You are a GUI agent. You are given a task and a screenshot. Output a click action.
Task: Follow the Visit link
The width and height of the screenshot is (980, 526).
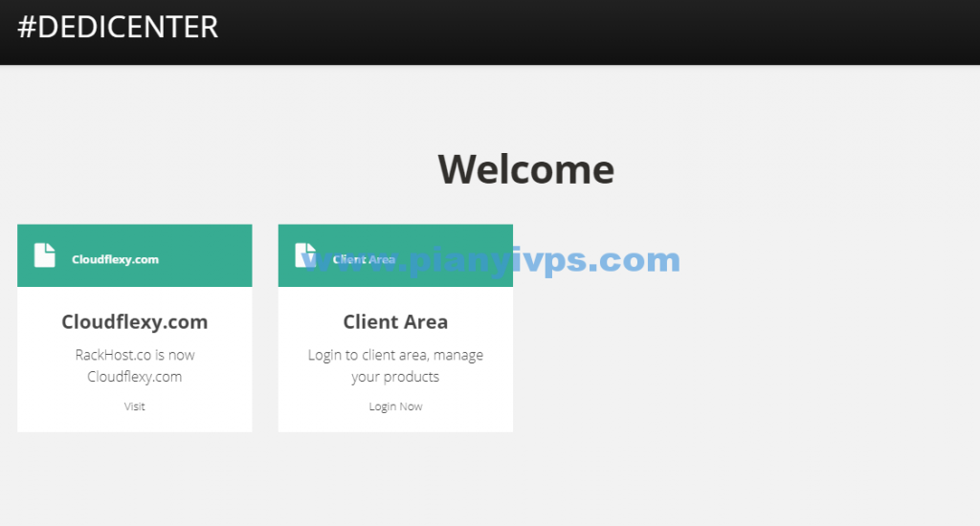click(134, 406)
